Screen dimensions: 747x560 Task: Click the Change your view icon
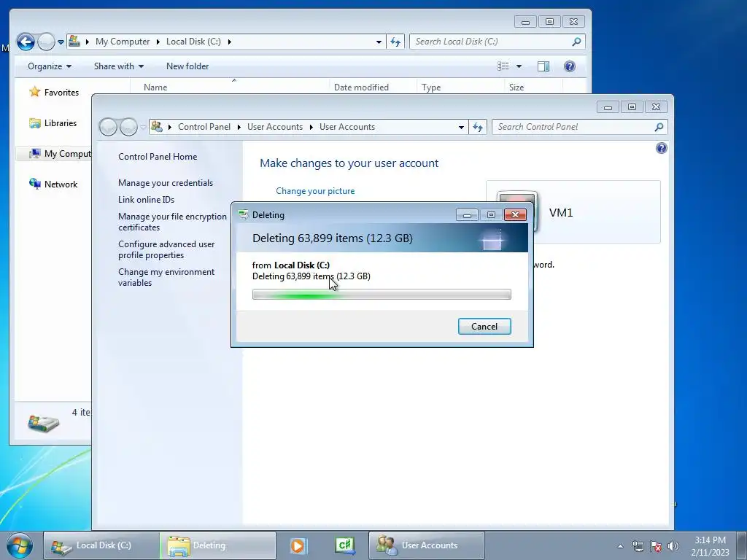pos(503,66)
